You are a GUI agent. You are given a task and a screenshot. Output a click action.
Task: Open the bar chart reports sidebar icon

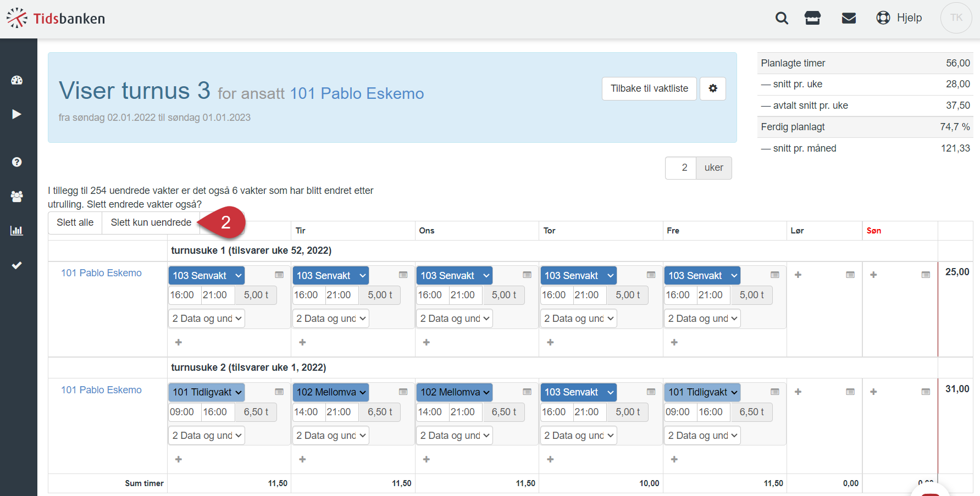coord(17,230)
